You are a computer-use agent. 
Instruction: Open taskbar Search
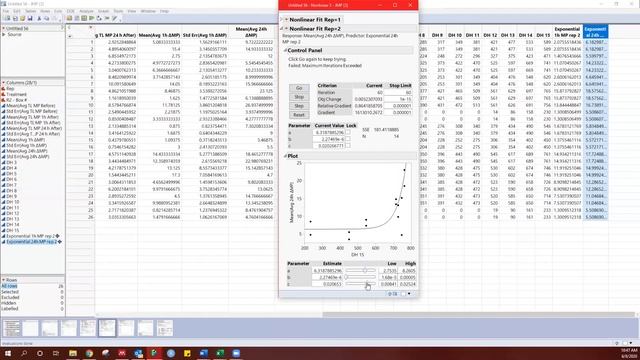click(x=24, y=353)
